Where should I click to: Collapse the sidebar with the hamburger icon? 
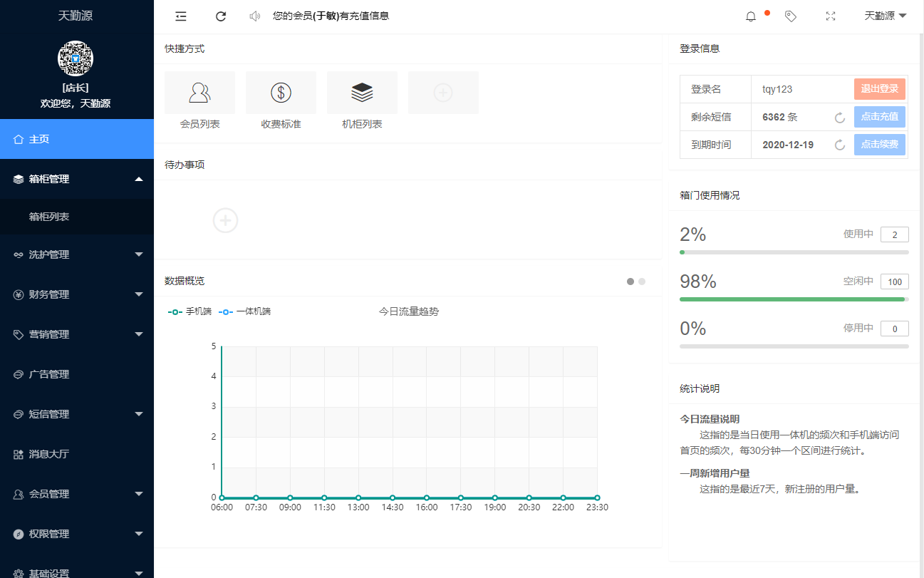tap(180, 16)
